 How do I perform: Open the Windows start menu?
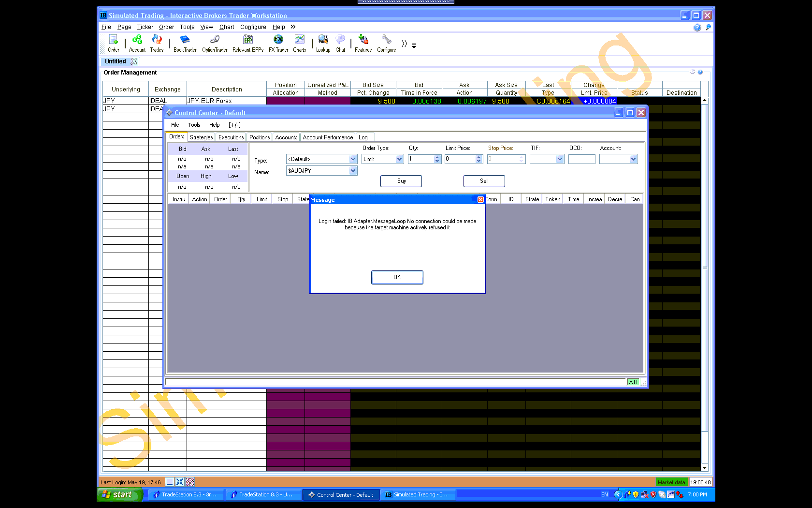tap(119, 494)
